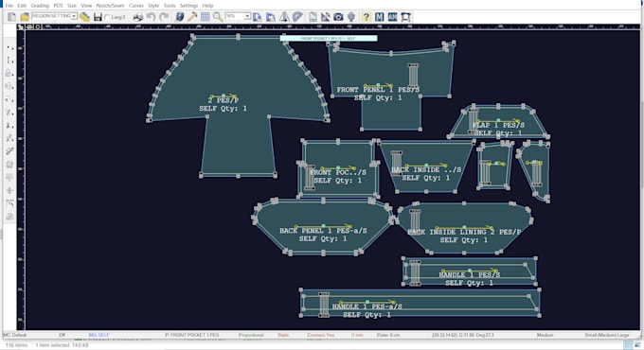Open the Curves menu
Viewport: 644px width, 350px height.
pos(136,6)
